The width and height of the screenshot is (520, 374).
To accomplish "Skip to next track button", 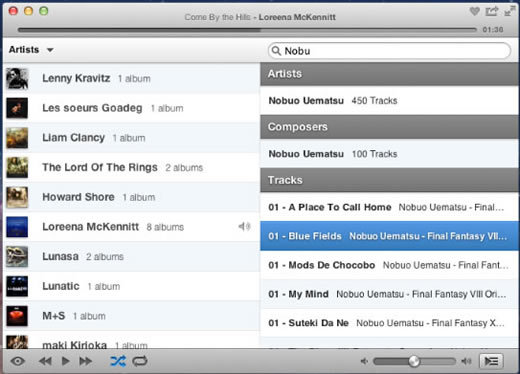I will [86, 361].
